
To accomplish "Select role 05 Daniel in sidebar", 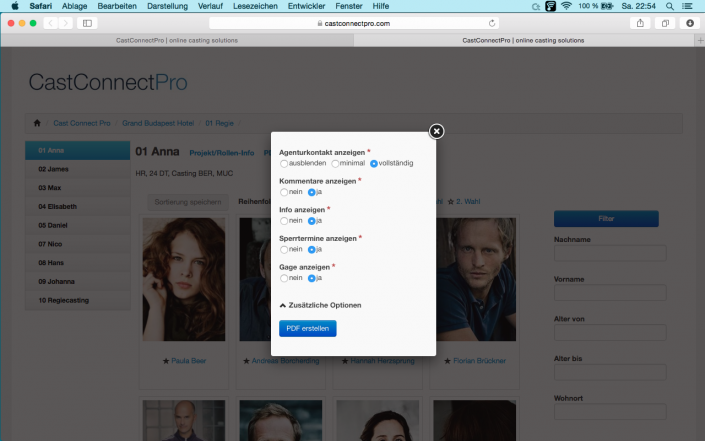I will coord(77,225).
